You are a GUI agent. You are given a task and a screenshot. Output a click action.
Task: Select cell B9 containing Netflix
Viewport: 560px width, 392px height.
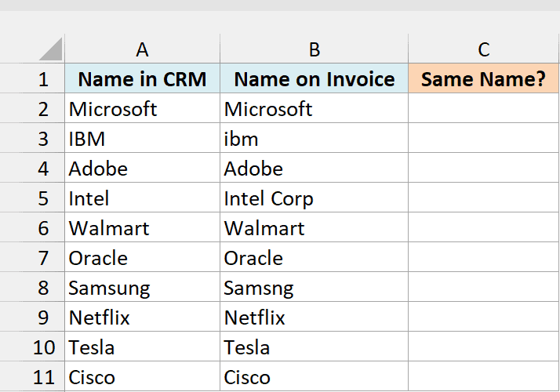coord(315,318)
